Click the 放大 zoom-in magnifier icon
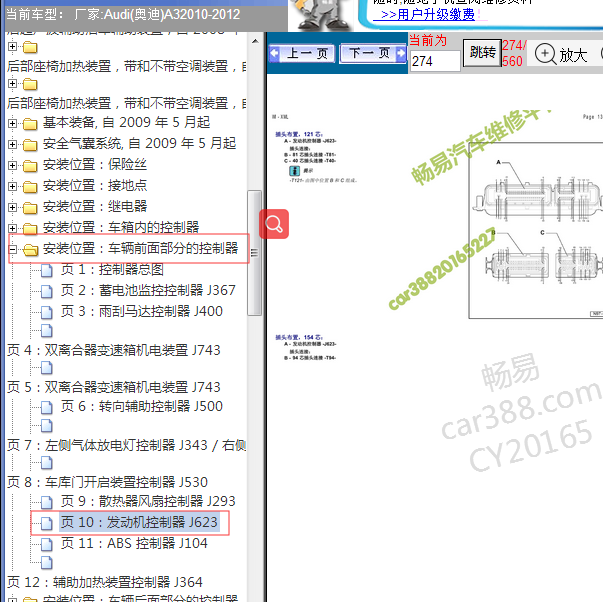603x602 pixels. pos(545,54)
